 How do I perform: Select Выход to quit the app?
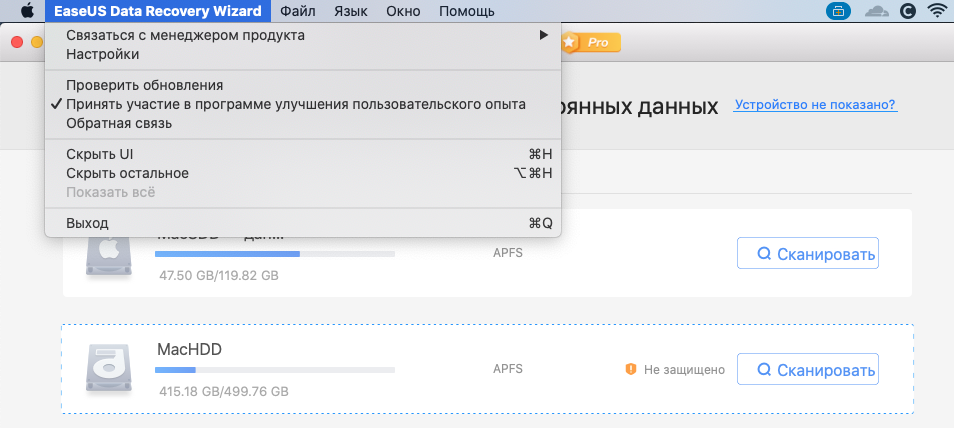point(87,222)
